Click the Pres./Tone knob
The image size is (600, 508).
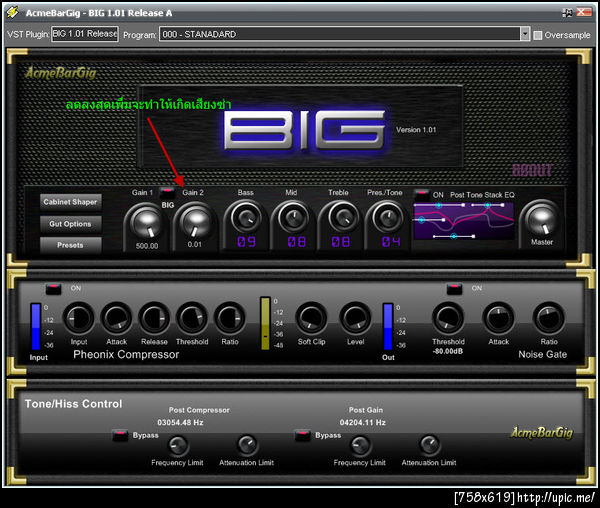click(x=387, y=218)
